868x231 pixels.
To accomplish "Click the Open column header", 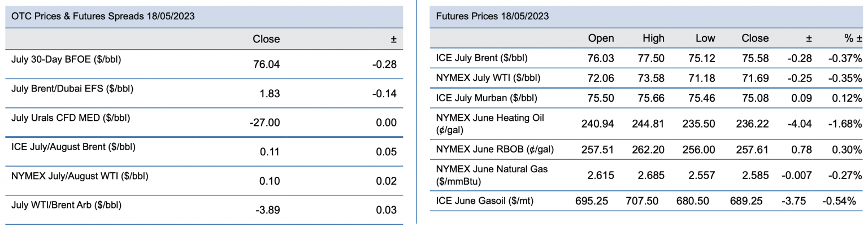I will pos(601,38).
